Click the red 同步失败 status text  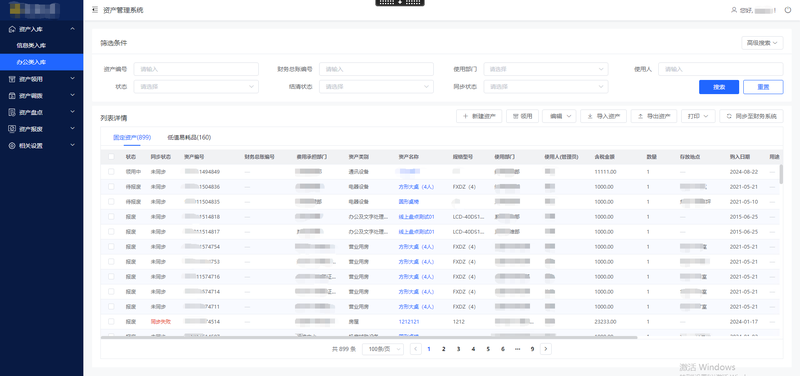tap(161, 322)
